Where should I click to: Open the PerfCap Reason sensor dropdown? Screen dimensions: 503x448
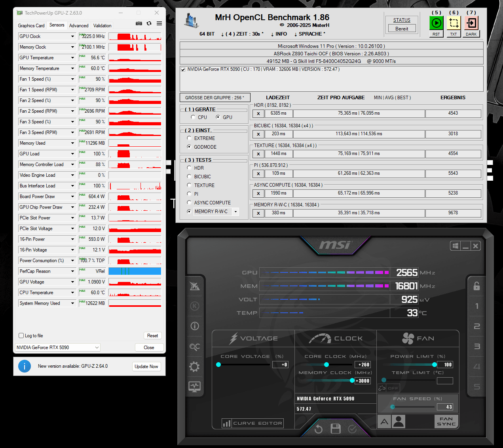(x=72, y=271)
